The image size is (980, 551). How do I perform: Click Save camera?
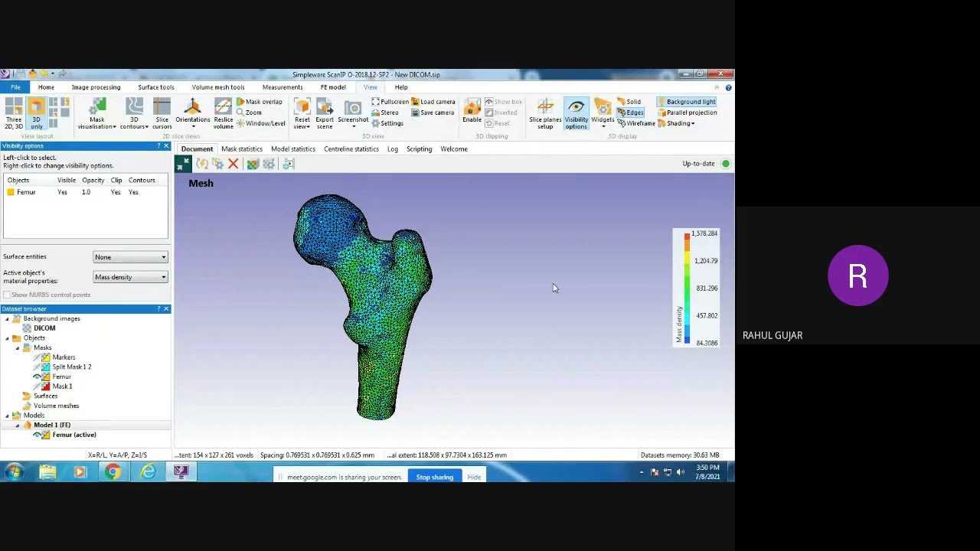(433, 112)
